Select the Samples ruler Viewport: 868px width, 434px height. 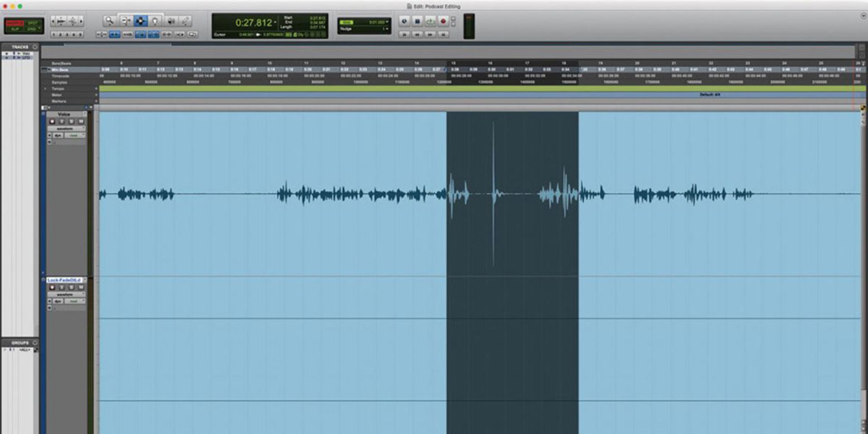[59, 83]
